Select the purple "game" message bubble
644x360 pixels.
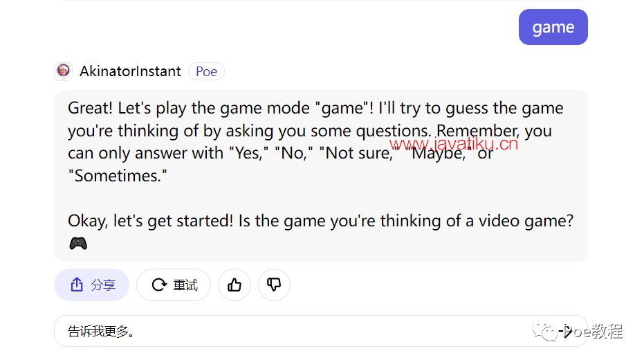553,27
